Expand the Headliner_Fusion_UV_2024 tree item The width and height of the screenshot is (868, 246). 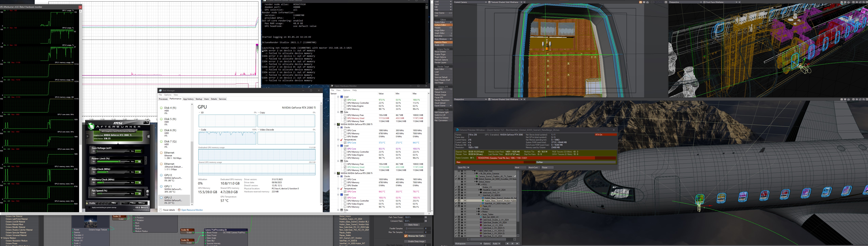[x=479, y=190]
